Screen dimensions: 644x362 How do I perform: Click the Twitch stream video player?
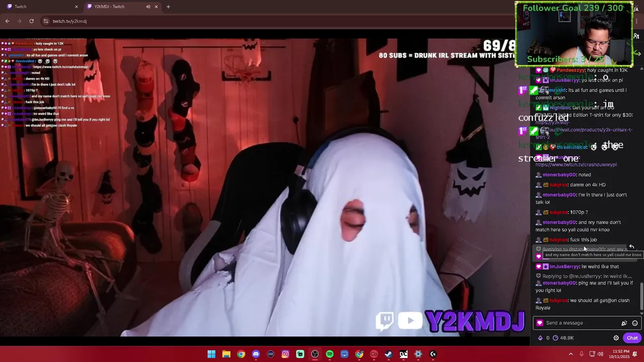(x=265, y=187)
